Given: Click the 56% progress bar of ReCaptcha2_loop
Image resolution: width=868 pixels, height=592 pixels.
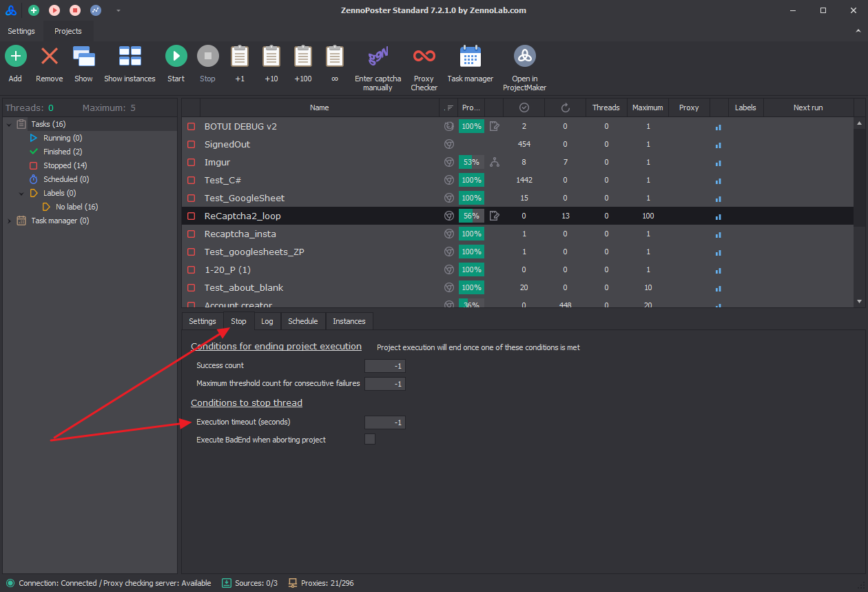Looking at the screenshot, I should pyautogui.click(x=471, y=216).
